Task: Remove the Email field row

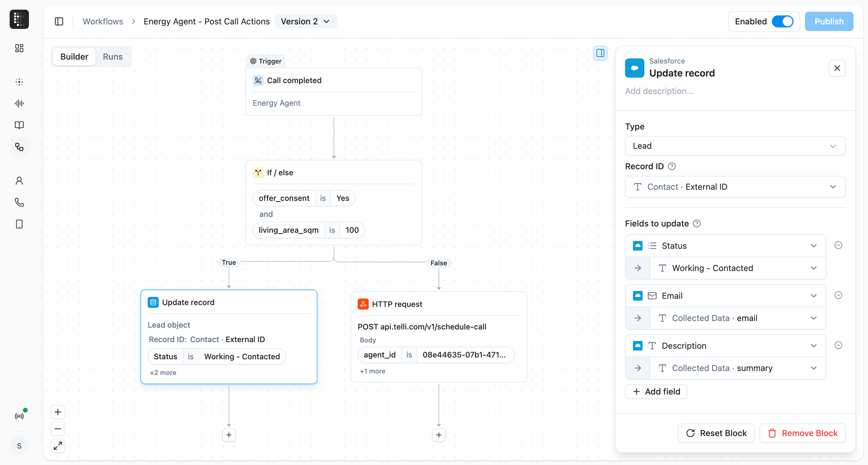Action: click(x=838, y=295)
